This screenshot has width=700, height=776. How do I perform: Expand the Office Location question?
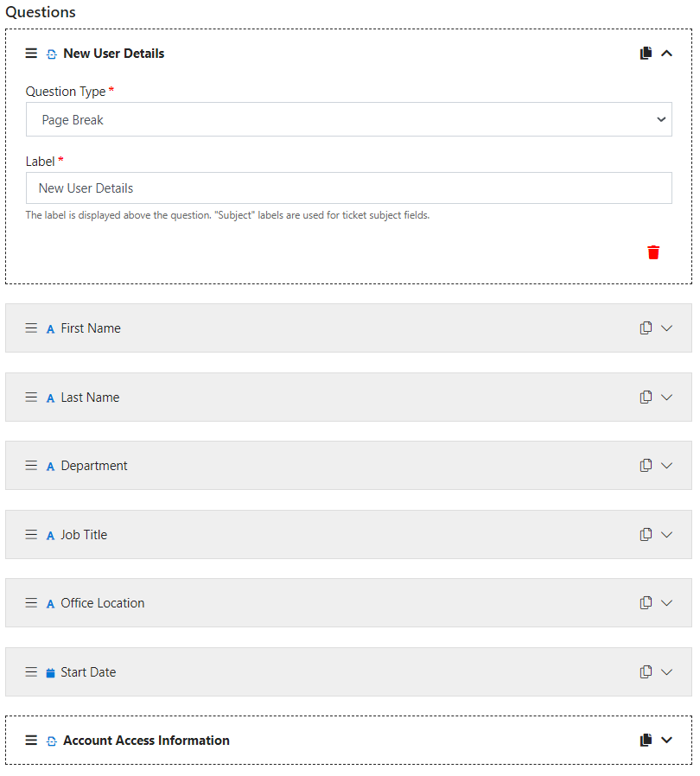666,603
